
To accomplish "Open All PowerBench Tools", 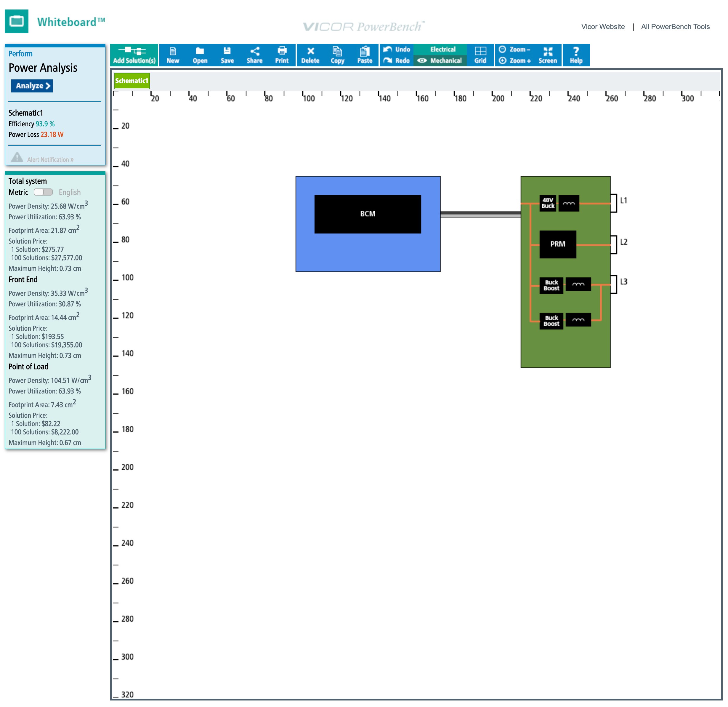I will [x=675, y=26].
